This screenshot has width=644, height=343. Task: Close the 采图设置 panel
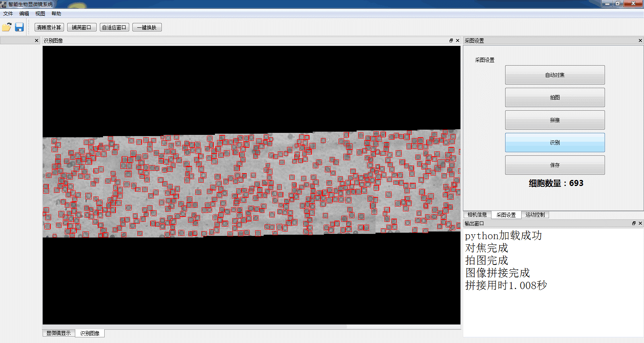[x=640, y=41]
